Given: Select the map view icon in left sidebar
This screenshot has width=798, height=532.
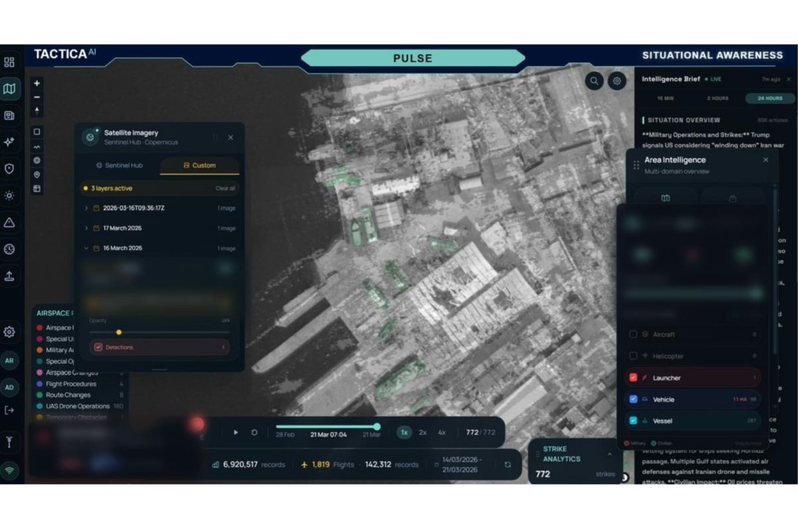Looking at the screenshot, I should pos(9,88).
